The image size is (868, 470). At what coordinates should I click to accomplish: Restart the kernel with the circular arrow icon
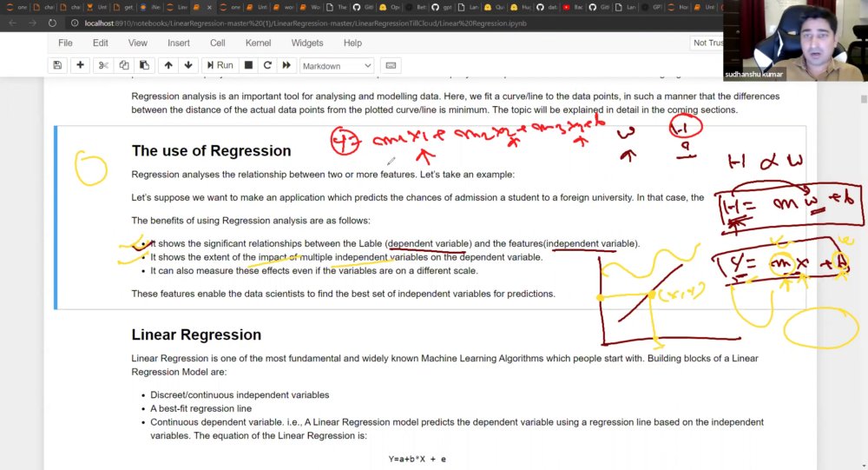267,65
